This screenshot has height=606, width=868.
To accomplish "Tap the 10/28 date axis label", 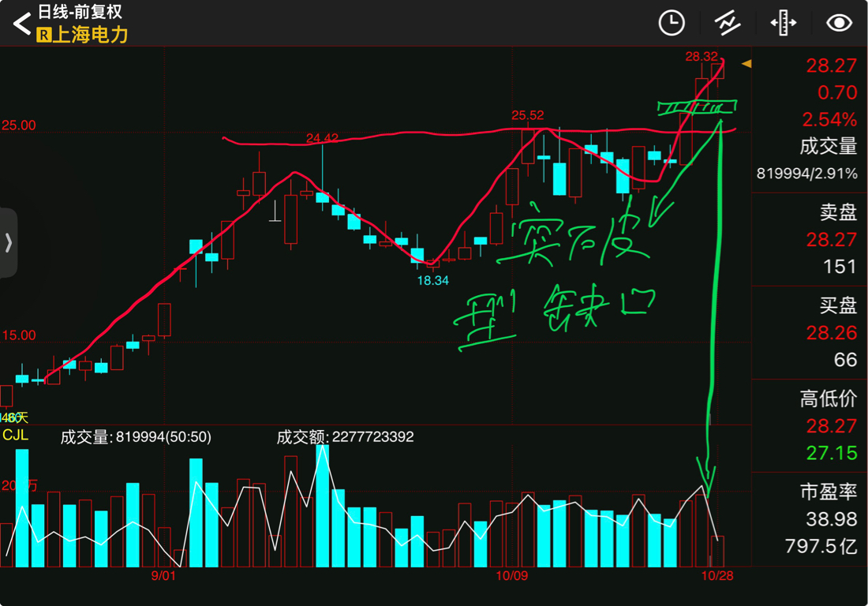I will (716, 575).
